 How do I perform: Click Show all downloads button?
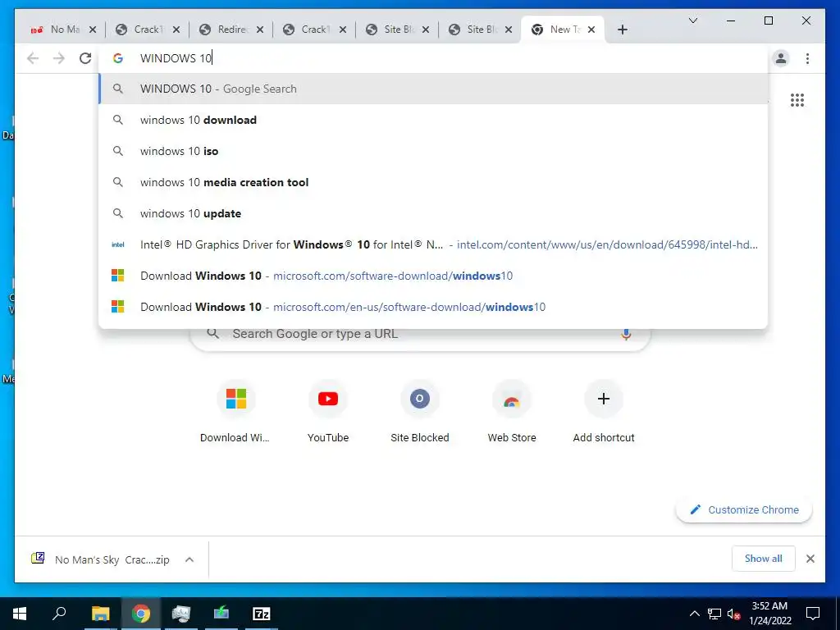coord(763,559)
